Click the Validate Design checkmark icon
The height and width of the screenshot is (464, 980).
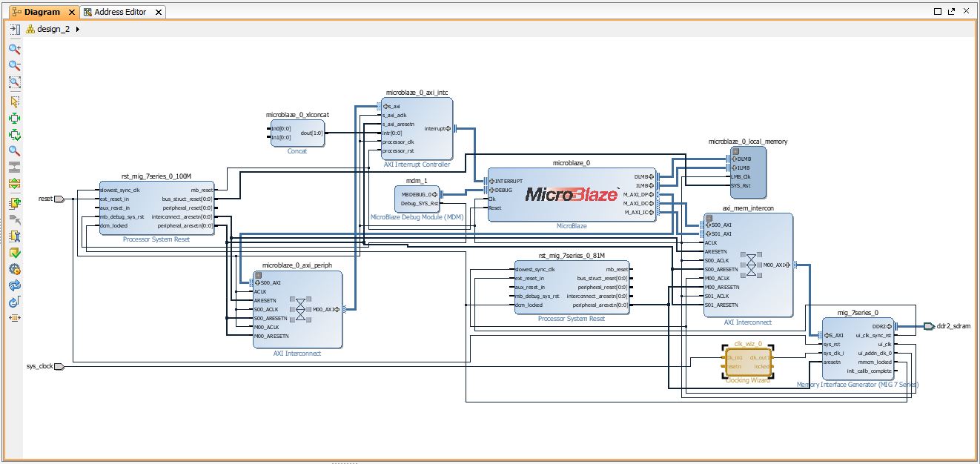pos(14,253)
